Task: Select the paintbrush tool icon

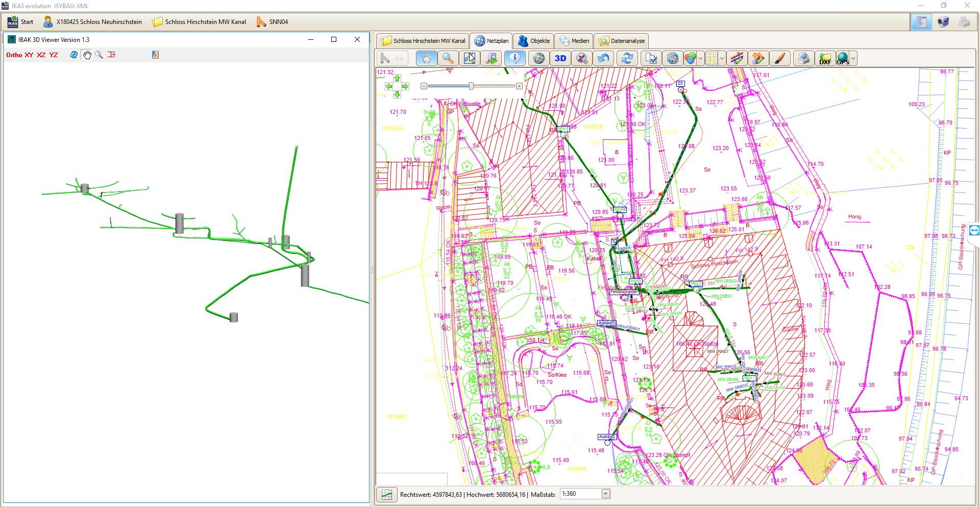Action: coord(779,59)
